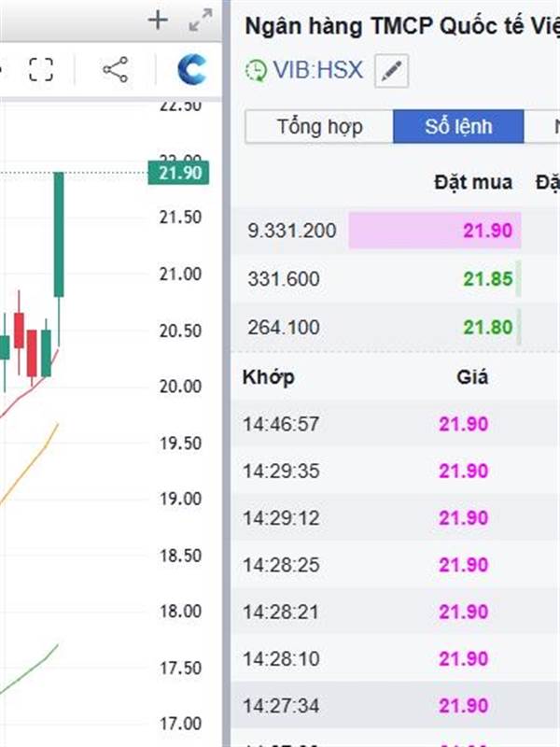Expand the chart panel with arrows icon
The image size is (560, 747).
coord(200,20)
